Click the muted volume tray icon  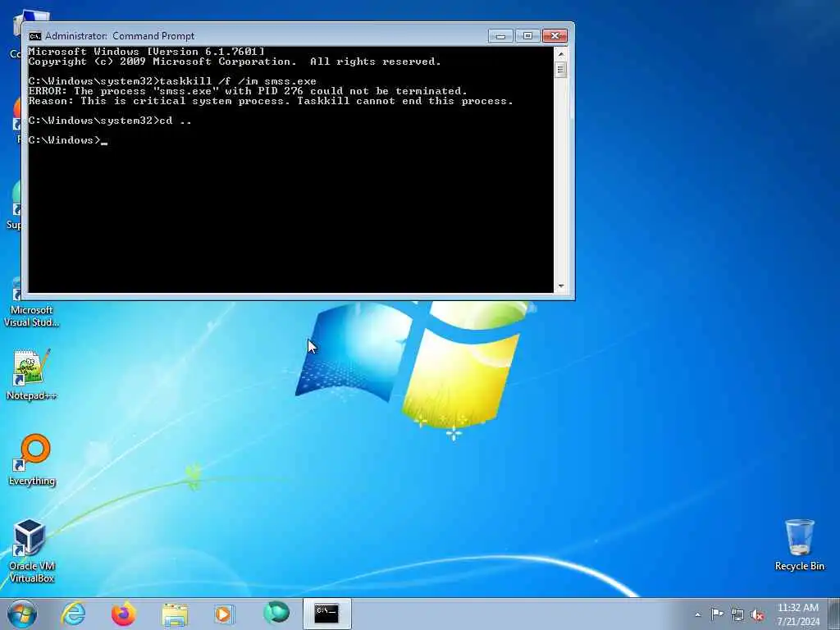[x=757, y=614]
